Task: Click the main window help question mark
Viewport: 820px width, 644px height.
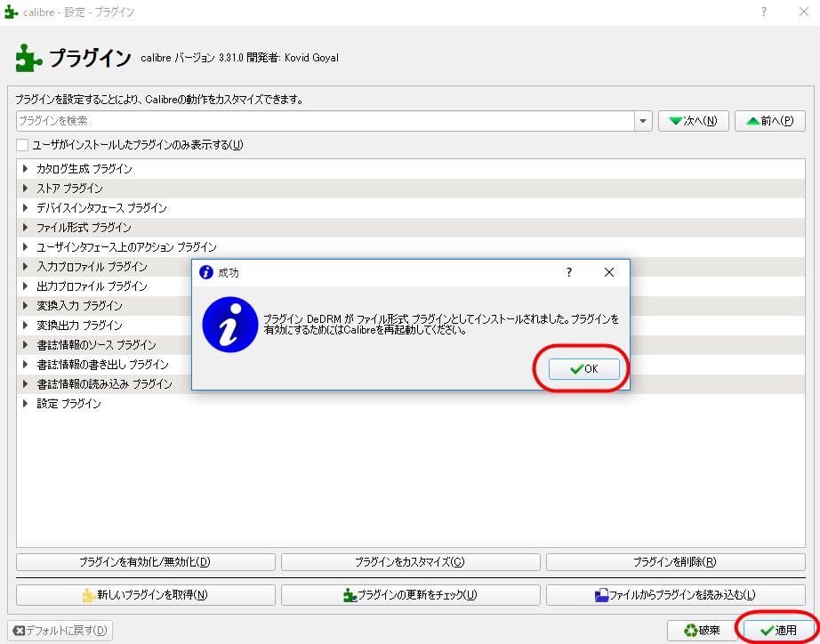Action: click(x=764, y=12)
